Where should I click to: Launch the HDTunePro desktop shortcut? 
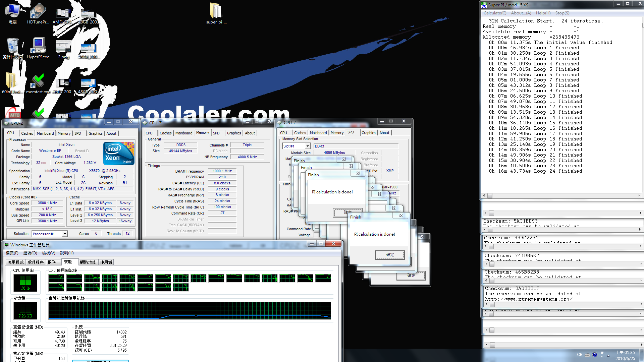(x=38, y=13)
